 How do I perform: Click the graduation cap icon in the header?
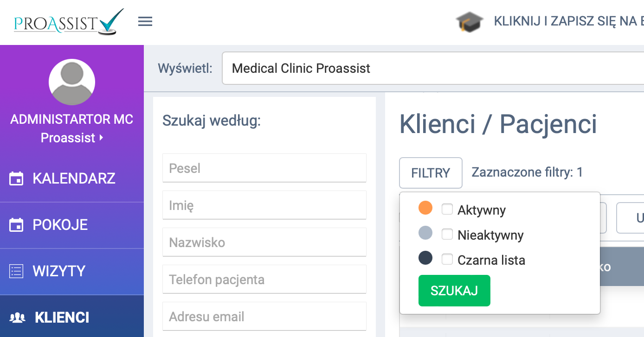click(469, 22)
